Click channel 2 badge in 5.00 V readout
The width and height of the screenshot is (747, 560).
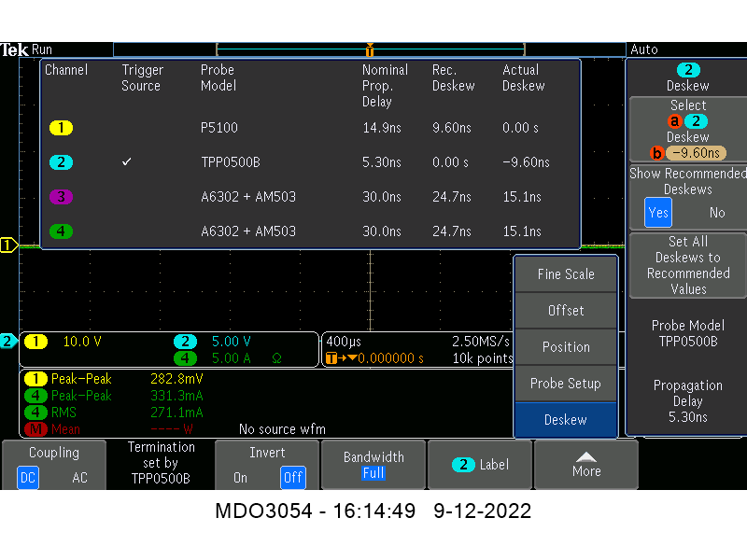coord(185,342)
